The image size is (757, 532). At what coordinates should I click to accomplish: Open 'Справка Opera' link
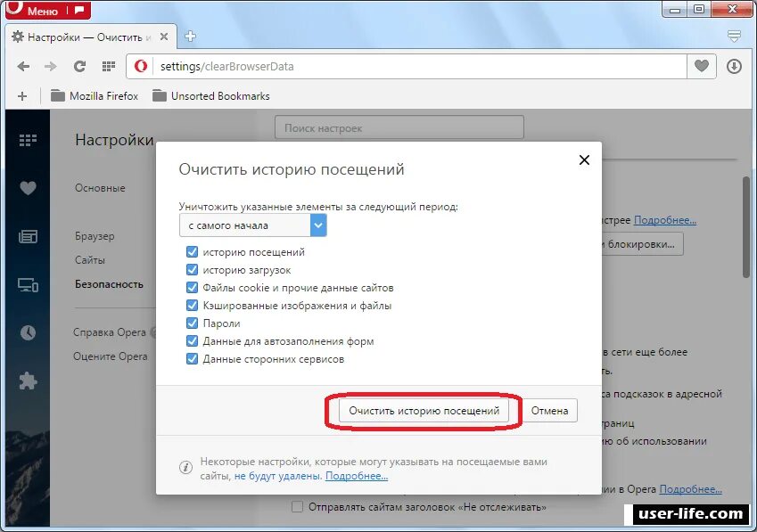click(110, 332)
